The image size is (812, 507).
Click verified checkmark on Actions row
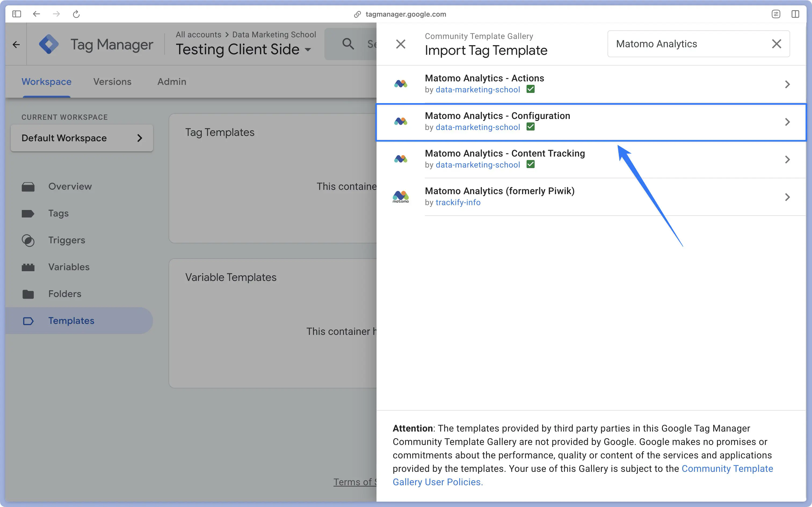[x=530, y=89]
